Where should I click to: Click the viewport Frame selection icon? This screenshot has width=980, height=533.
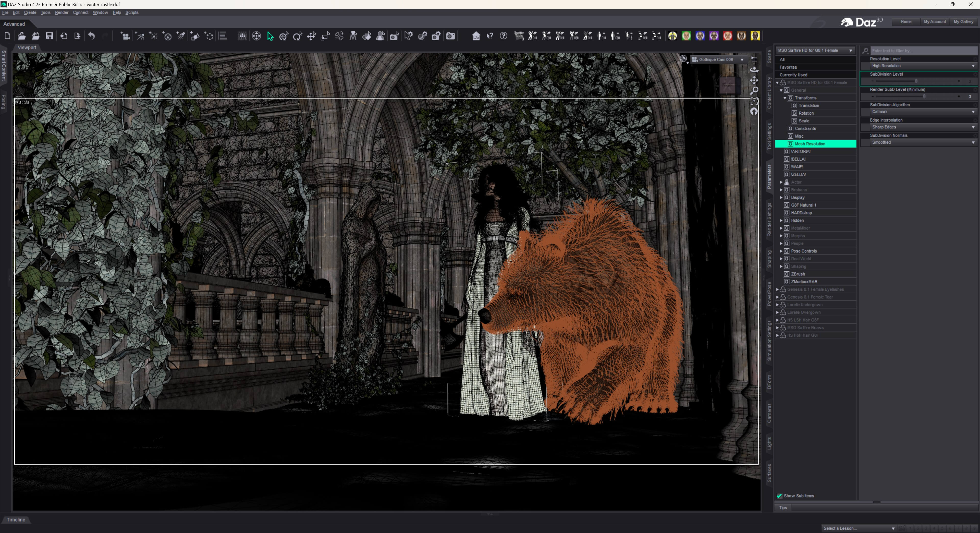point(754,101)
